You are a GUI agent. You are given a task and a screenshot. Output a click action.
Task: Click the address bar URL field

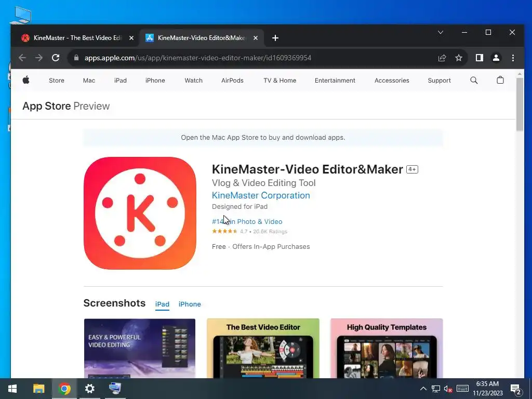click(x=251, y=58)
